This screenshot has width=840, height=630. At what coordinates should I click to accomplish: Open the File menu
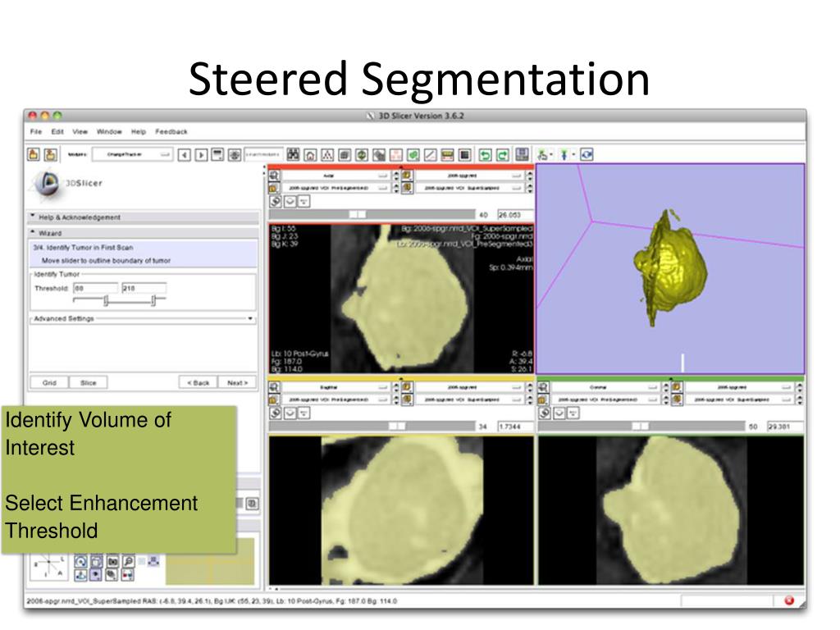(x=36, y=131)
